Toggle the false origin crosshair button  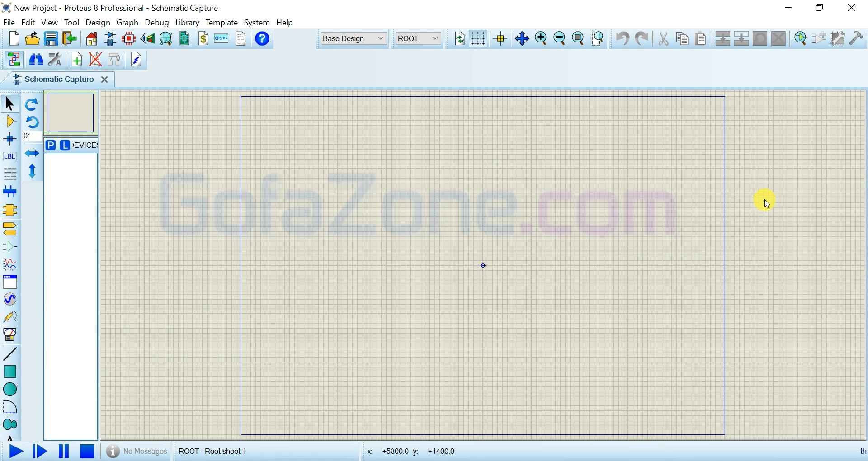(501, 39)
